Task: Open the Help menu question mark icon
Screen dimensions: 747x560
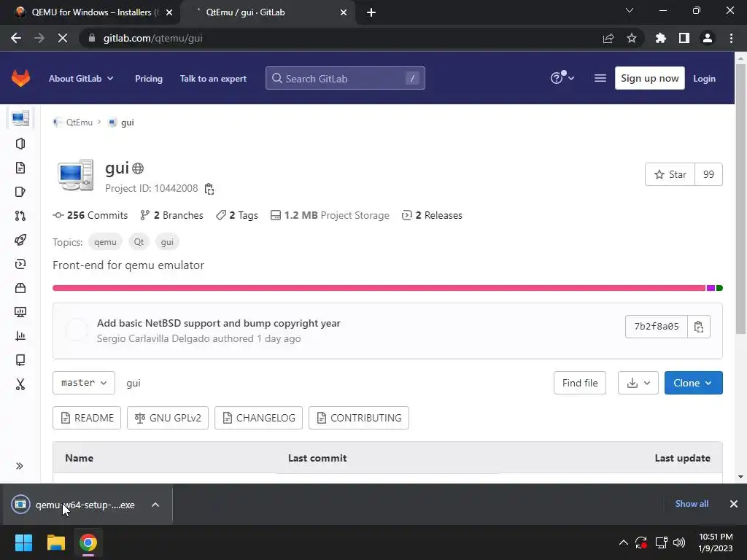Action: (562, 78)
